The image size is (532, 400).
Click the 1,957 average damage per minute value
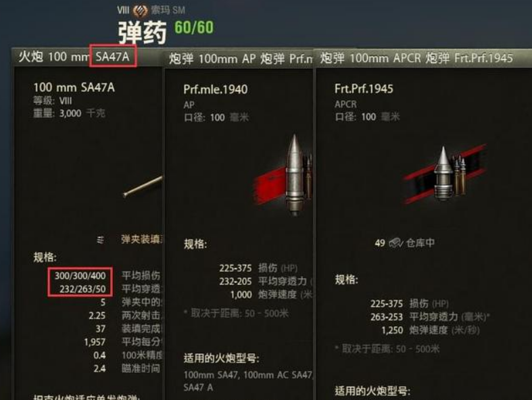95,342
